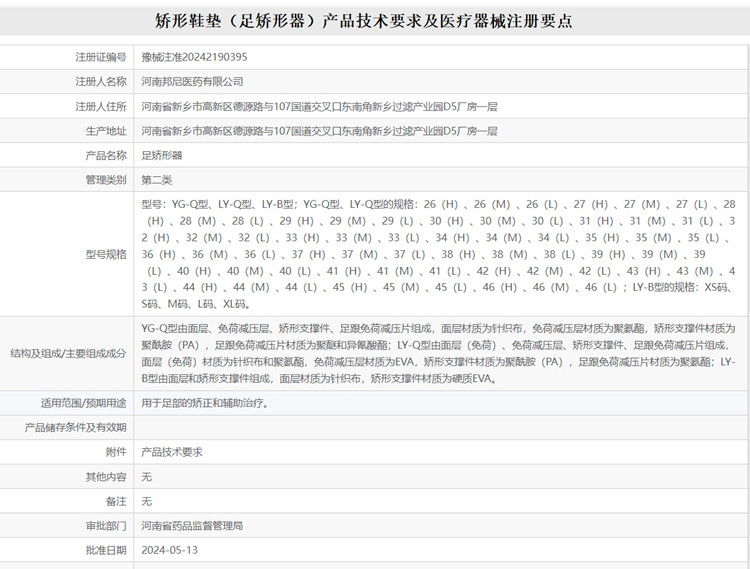Click the label 生产地址
Viewport: 750px width, 569px height.
click(106, 131)
